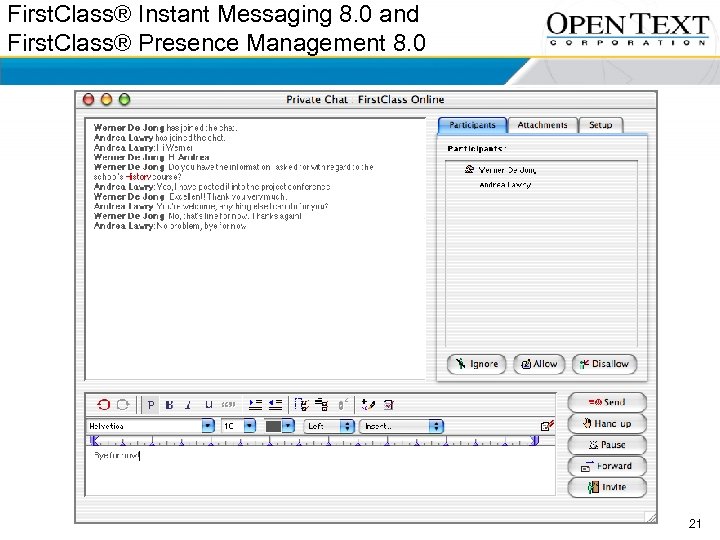This screenshot has height=540, width=720.
Task: Click the Ignore button
Action: click(x=477, y=364)
